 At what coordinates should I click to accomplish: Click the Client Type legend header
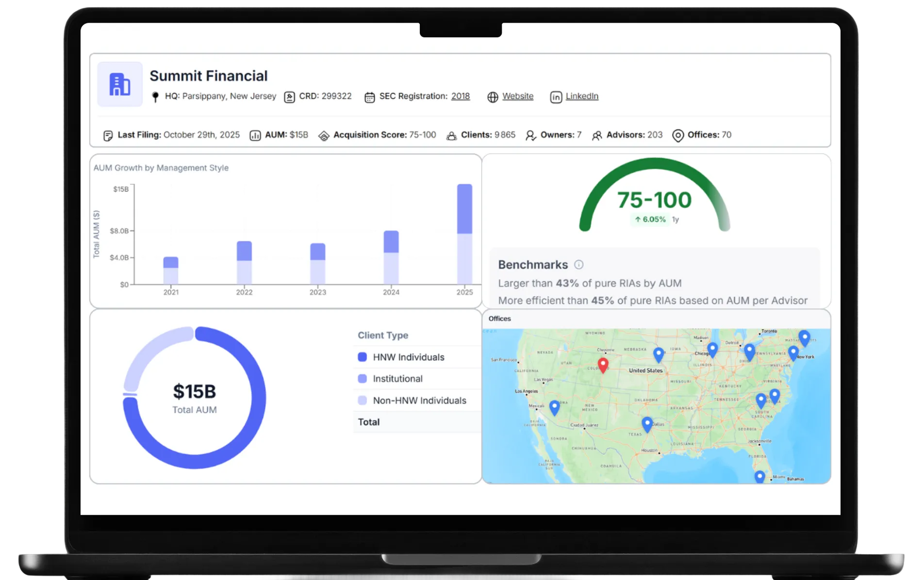pos(383,335)
